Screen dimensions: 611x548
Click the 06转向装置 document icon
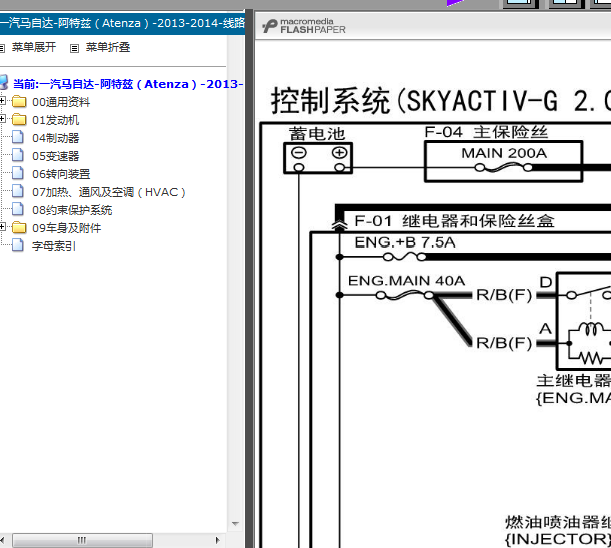click(18, 173)
